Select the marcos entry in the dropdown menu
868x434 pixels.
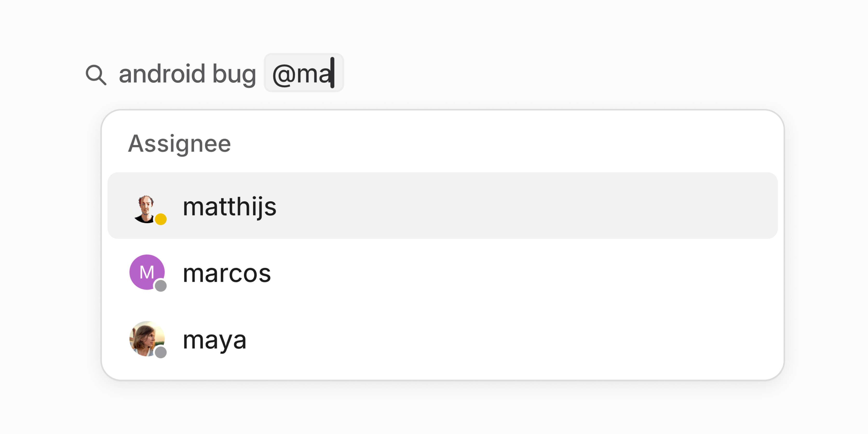(227, 273)
